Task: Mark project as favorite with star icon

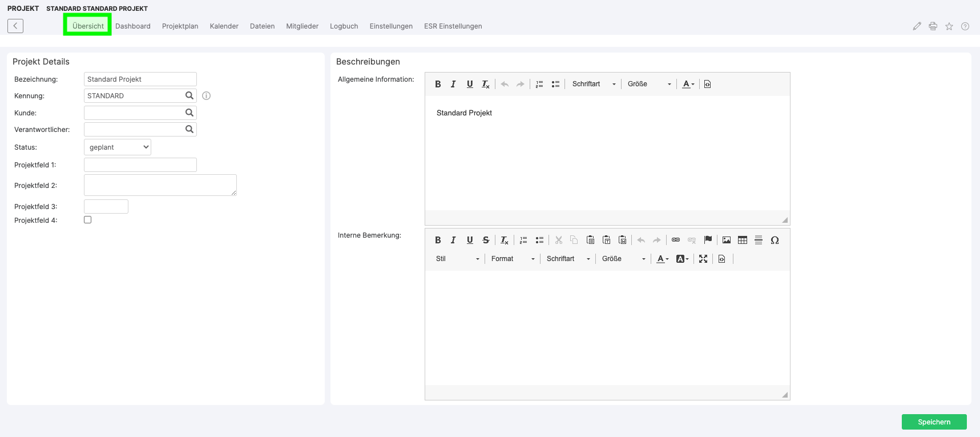Action: click(x=949, y=26)
